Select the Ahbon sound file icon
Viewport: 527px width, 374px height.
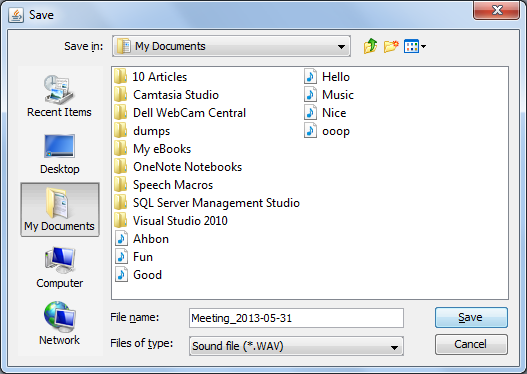pyautogui.click(x=121, y=239)
